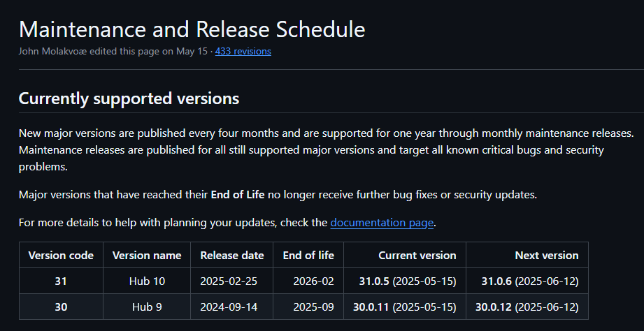Select the Version code column header
This screenshot has width=644, height=331.
click(x=61, y=255)
